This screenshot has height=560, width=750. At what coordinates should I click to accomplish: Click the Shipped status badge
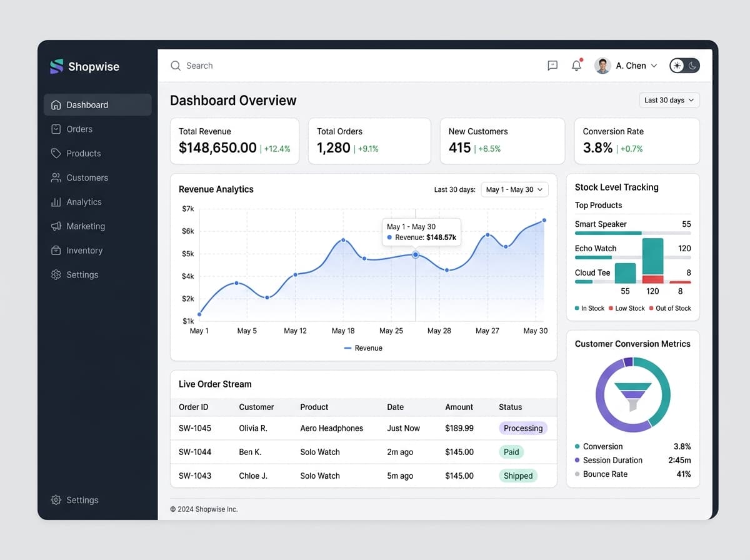click(x=518, y=476)
